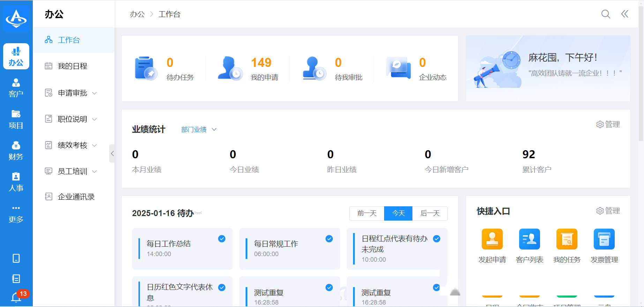Screen dimensions: 644x307
Task: Check off 日程红点代表有待办未完成 task
Action: point(436,239)
